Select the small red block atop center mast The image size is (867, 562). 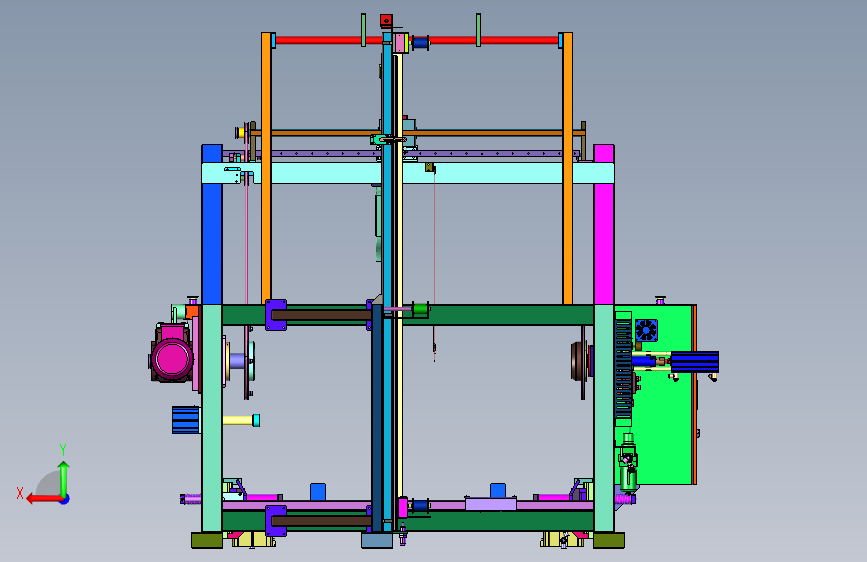pyautogui.click(x=386, y=21)
